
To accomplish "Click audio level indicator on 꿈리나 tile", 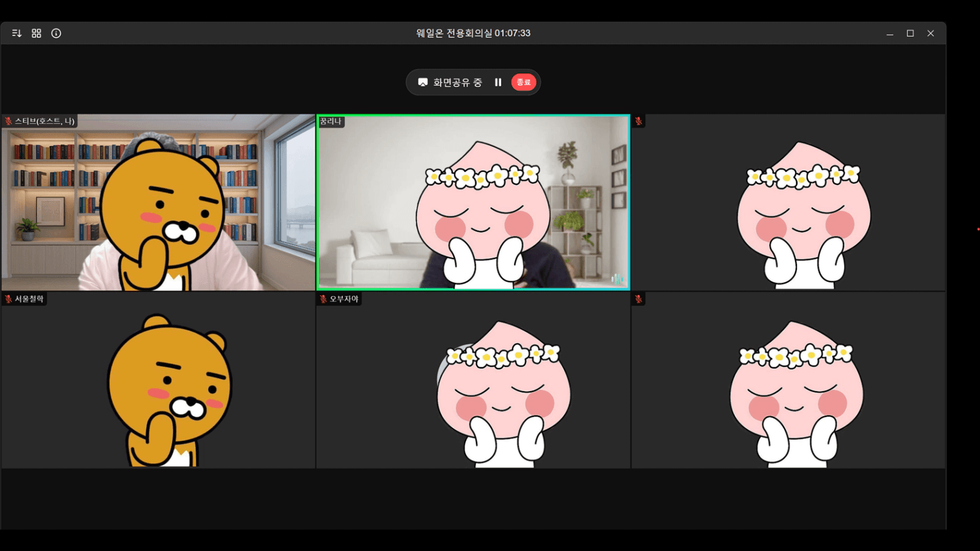I will point(617,279).
